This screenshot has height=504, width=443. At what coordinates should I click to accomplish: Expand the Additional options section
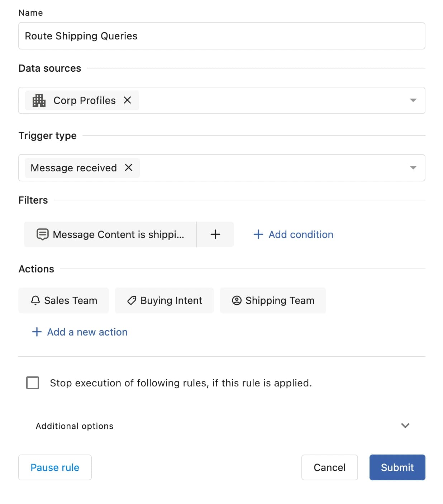pos(405,425)
